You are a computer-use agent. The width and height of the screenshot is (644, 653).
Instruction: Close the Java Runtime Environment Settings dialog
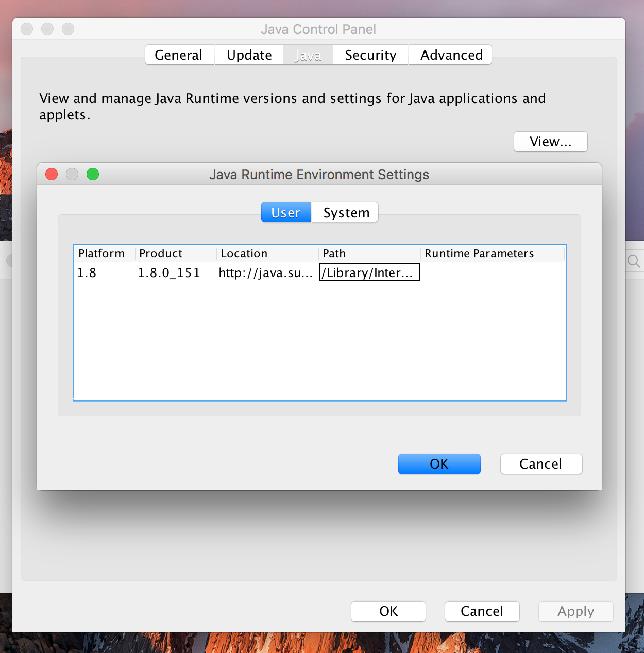click(x=52, y=174)
